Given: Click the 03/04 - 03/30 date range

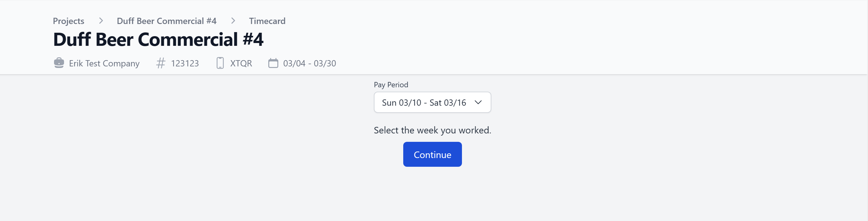Looking at the screenshot, I should [x=309, y=63].
